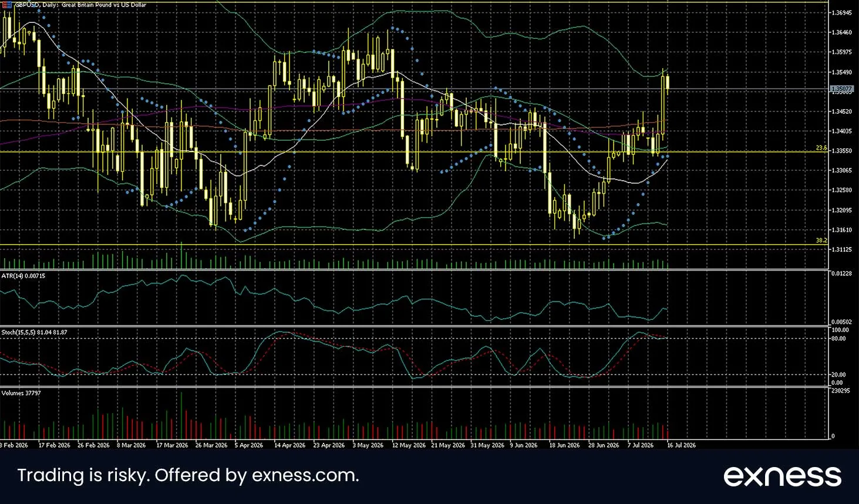Click the price axis label 1.33065
Viewport: 859px width, 504px height.
tap(842, 171)
